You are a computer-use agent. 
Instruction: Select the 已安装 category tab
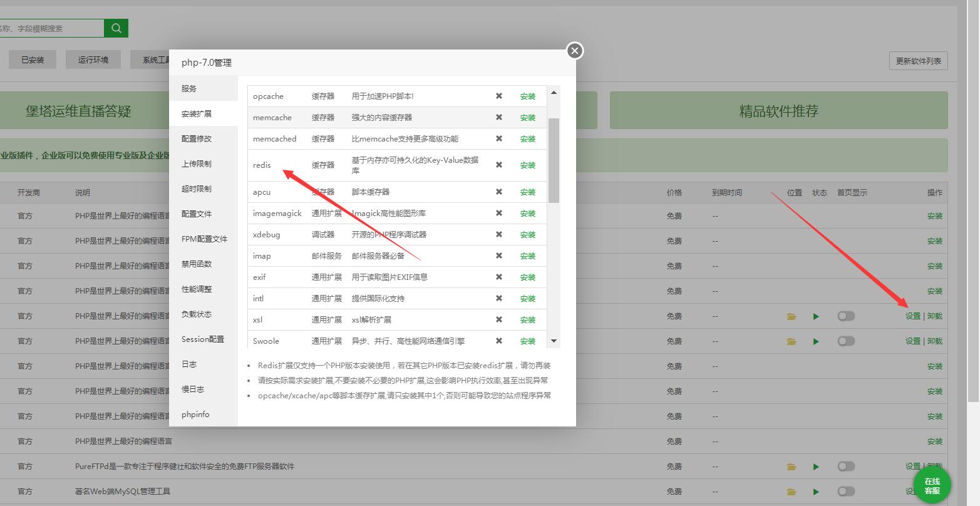coord(33,60)
